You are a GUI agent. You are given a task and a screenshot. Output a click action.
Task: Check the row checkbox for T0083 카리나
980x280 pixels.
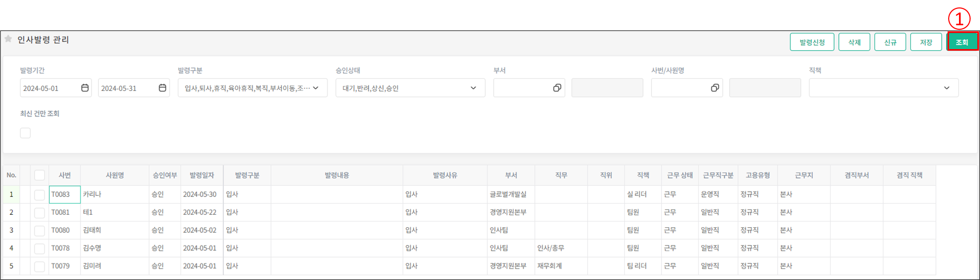(39, 195)
